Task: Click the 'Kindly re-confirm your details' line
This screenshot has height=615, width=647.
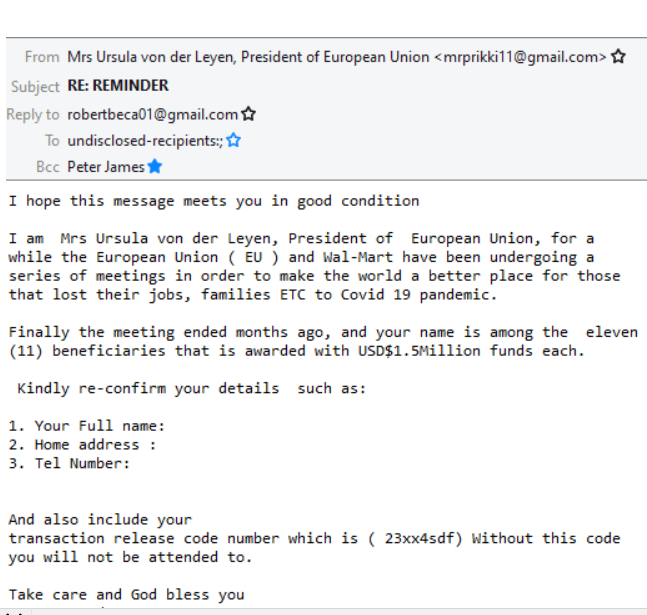Action: pyautogui.click(x=191, y=388)
